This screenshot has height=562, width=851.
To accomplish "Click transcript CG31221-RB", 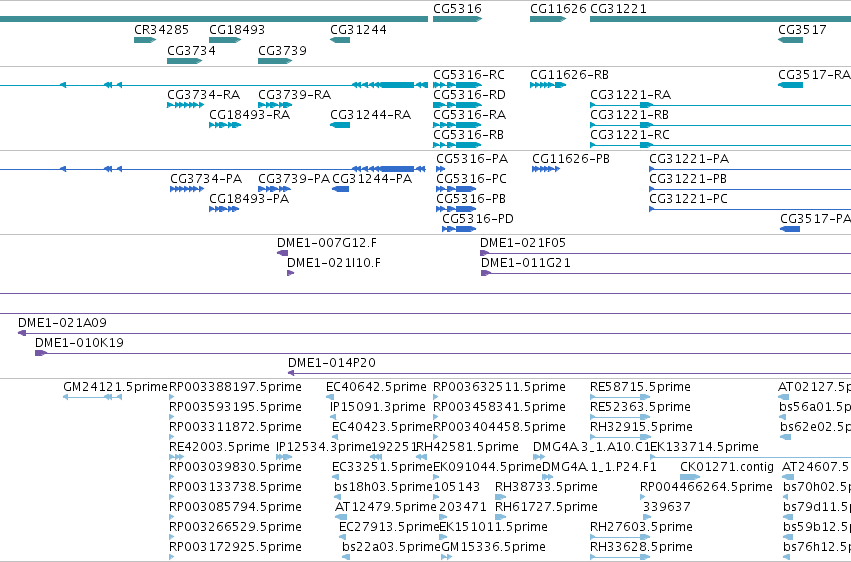I will pos(720,125).
